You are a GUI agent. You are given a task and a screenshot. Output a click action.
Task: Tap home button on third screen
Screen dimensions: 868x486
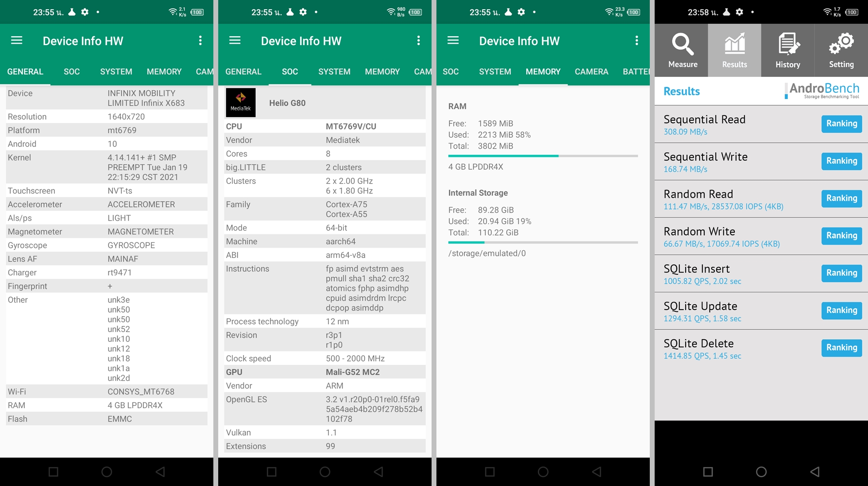click(x=543, y=472)
